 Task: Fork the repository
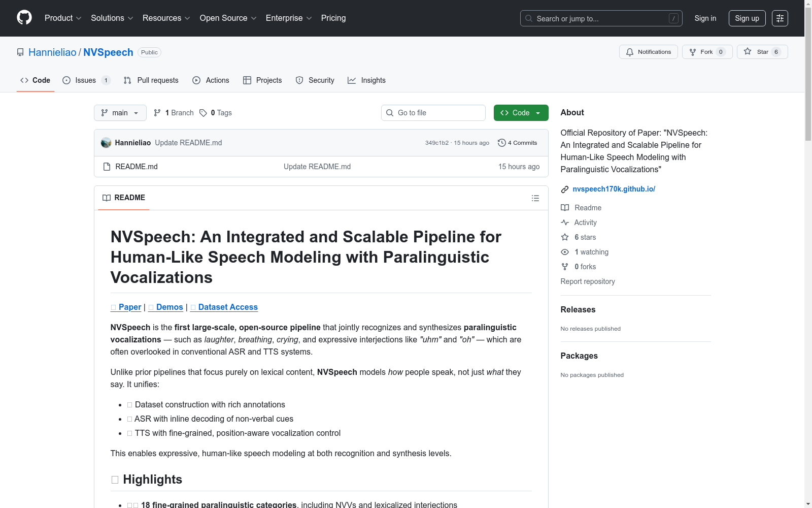click(x=707, y=52)
